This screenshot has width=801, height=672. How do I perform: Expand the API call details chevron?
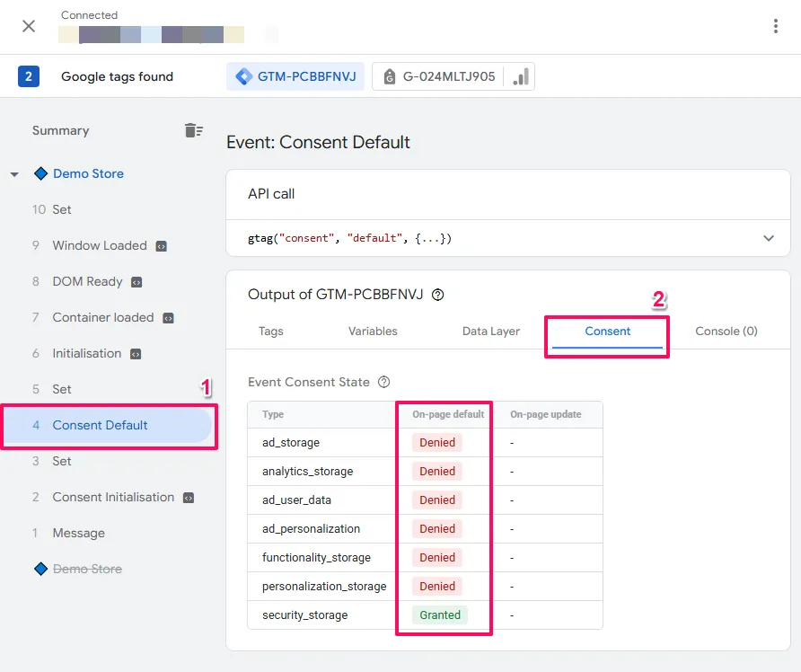click(769, 238)
